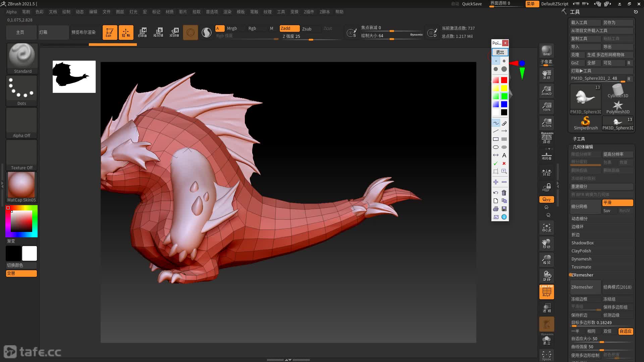Screen dimensions: 644x362
Task: Collapse the ZRemesher section header
Action: click(x=582, y=275)
